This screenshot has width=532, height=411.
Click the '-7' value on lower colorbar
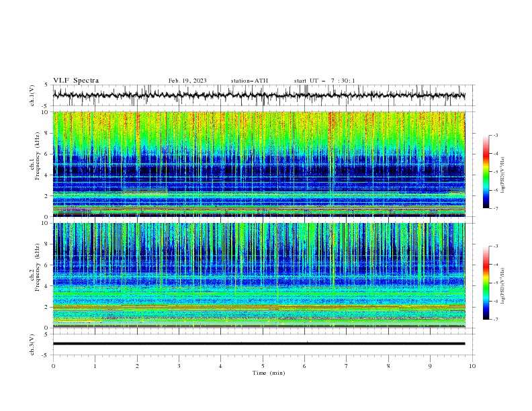click(x=495, y=319)
